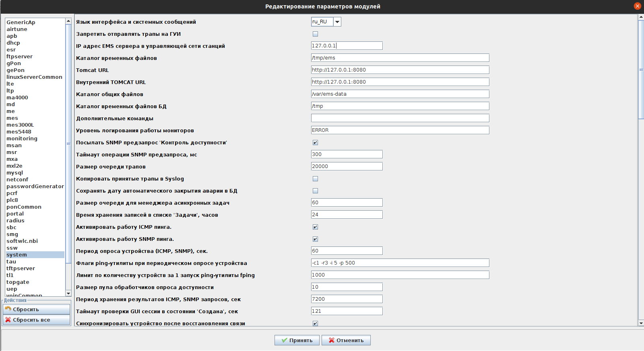The image size is (644, 351).
Task: Enable 'Запретить отправлять трапы на ГУИ' checkbox
Action: 315,34
